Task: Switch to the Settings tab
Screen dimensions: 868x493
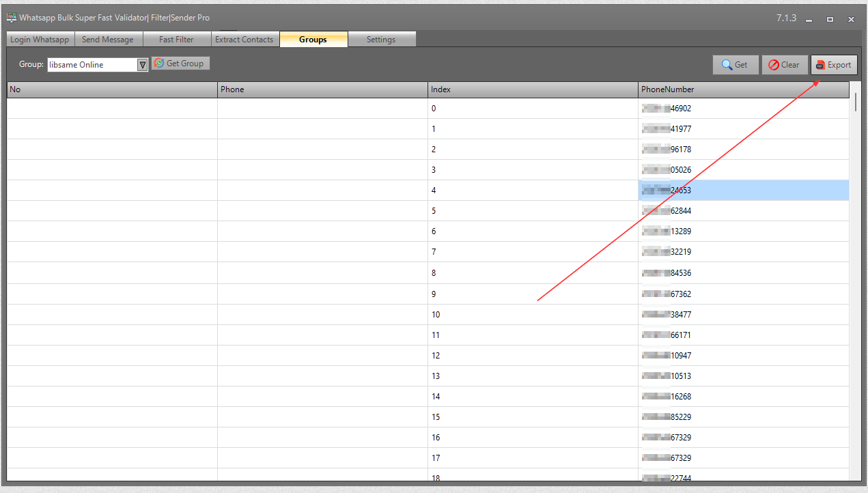Action: (381, 40)
